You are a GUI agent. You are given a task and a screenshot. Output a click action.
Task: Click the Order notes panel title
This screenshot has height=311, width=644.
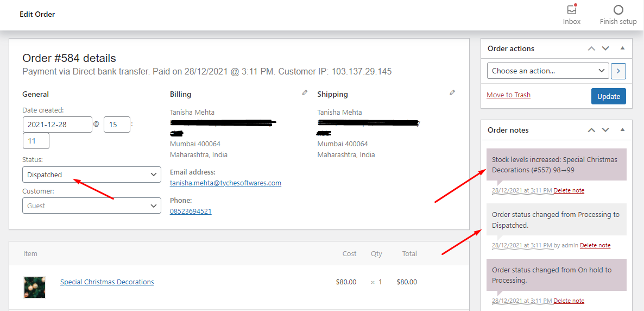[x=508, y=130]
